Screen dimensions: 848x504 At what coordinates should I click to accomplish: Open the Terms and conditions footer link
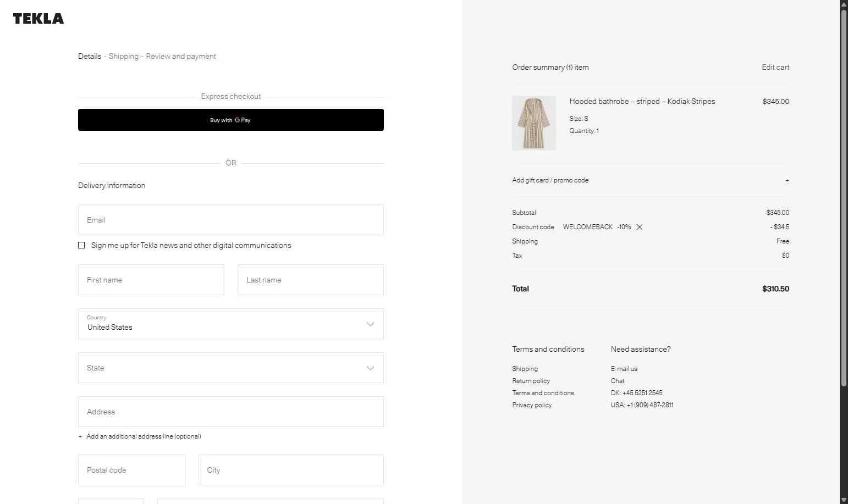(543, 393)
